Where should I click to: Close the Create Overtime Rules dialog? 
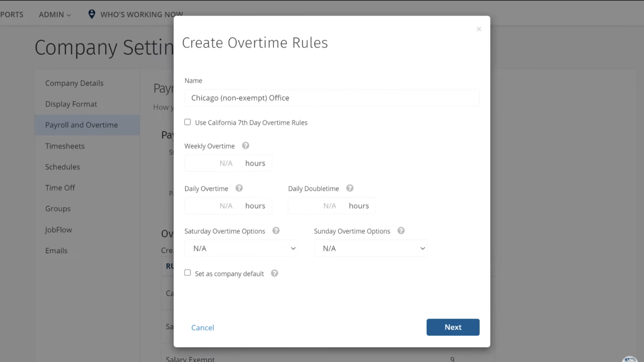click(x=479, y=29)
